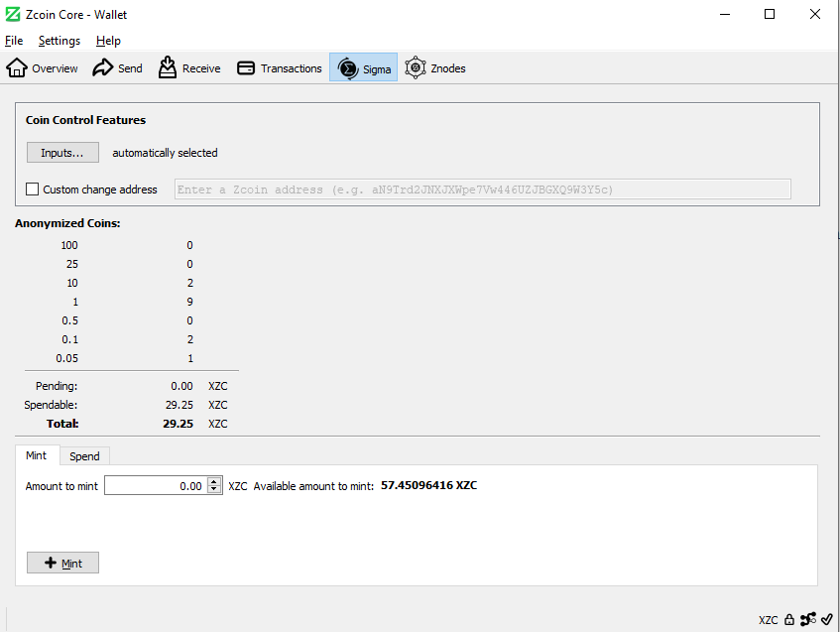Increase amount to mint with up arrow

214,481
